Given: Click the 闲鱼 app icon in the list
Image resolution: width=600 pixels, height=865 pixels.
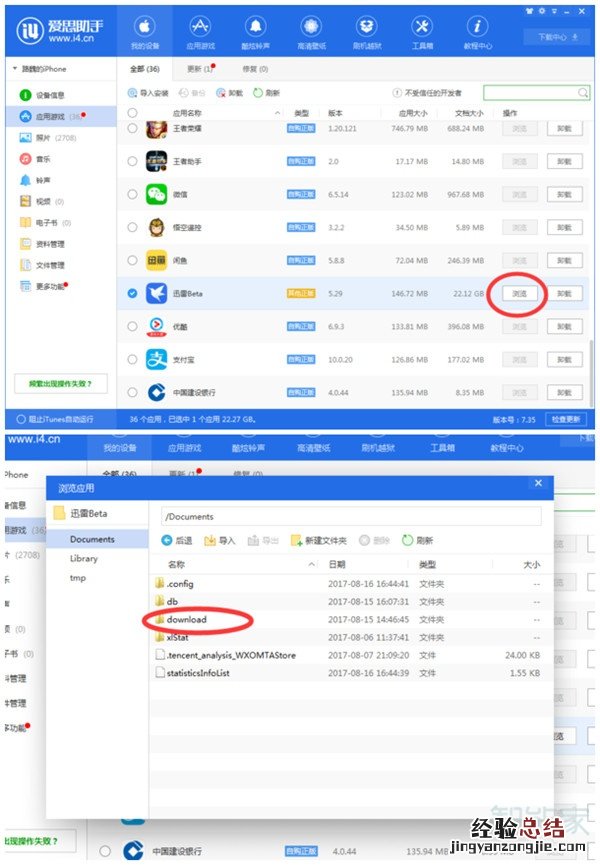Looking at the screenshot, I should (156, 260).
